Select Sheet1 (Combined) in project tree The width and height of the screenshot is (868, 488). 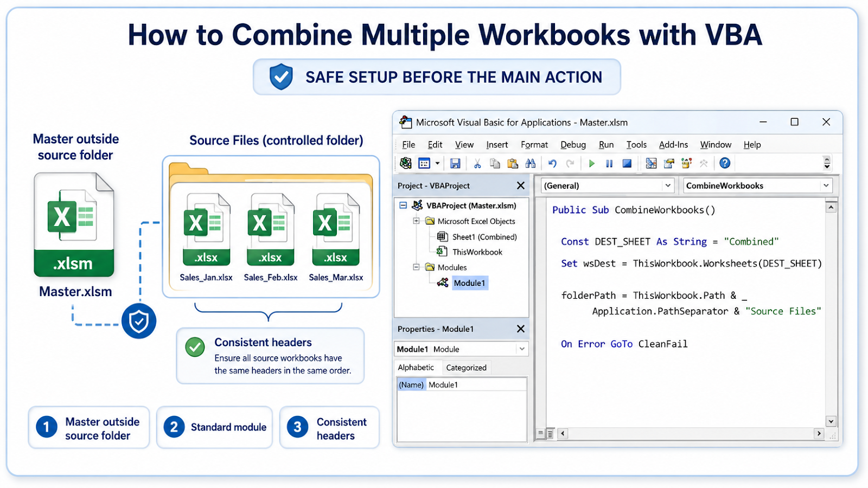[484, 237]
